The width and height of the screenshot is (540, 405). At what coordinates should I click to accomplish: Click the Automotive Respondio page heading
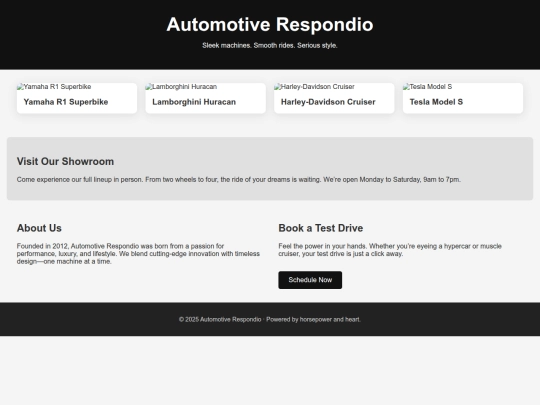point(270,24)
